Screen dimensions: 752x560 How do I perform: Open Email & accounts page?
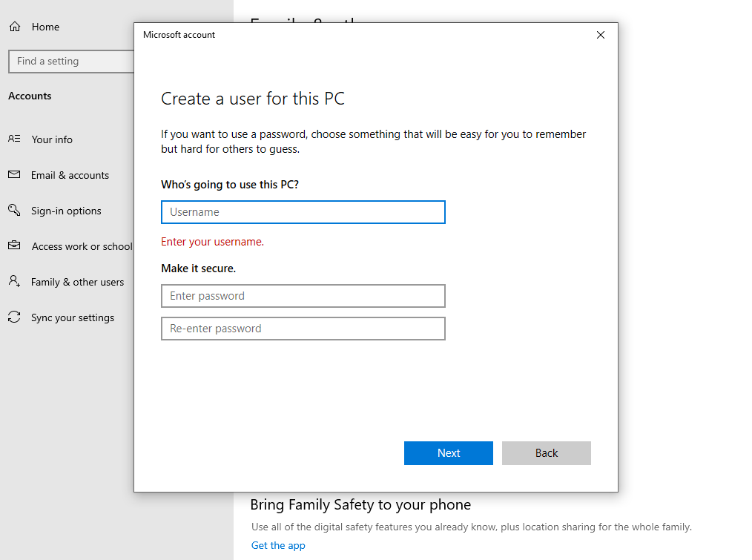click(70, 175)
